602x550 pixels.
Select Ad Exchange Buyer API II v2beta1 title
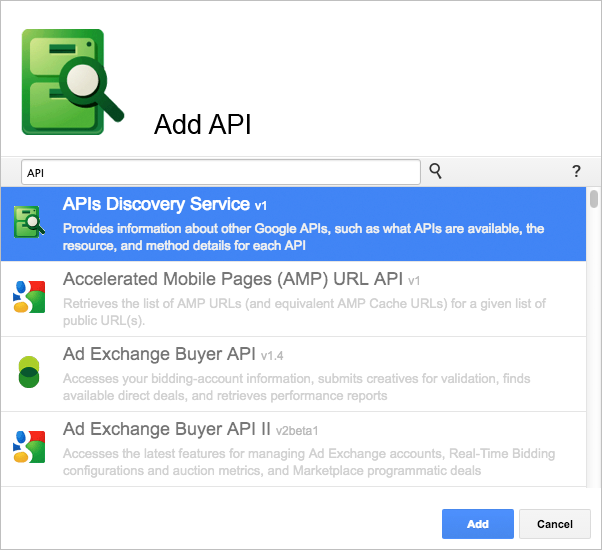tap(190, 429)
